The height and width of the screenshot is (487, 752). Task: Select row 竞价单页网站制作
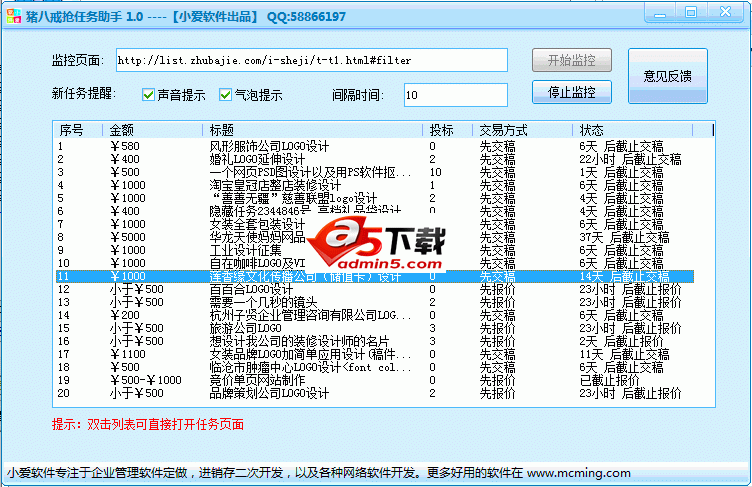pos(374,380)
